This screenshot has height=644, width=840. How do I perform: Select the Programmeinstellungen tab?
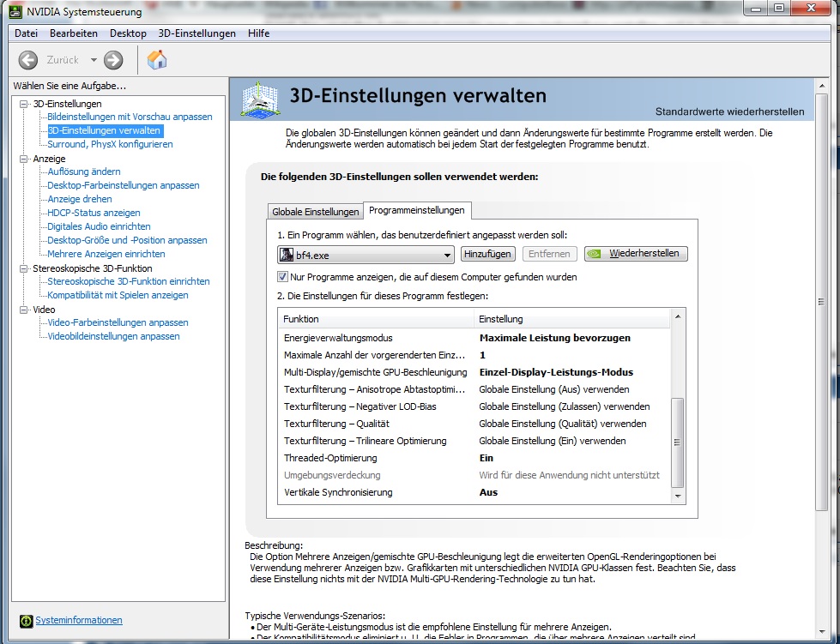(417, 210)
